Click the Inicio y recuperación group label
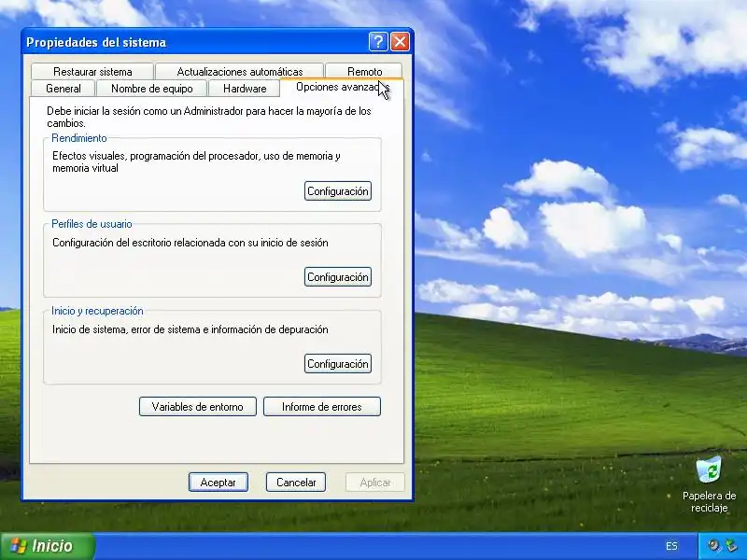747x560 pixels. point(97,311)
